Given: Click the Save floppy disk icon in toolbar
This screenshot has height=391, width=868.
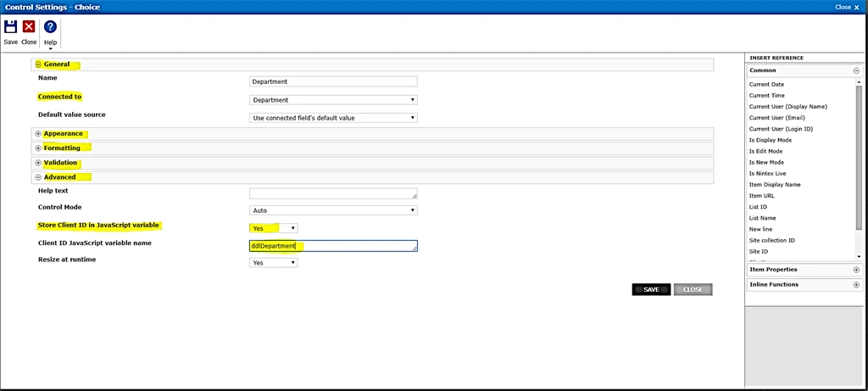Looking at the screenshot, I should pos(10,26).
